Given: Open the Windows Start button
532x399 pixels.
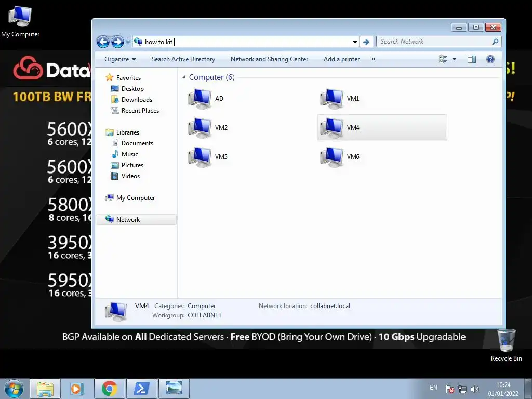Looking at the screenshot, I should [14, 389].
